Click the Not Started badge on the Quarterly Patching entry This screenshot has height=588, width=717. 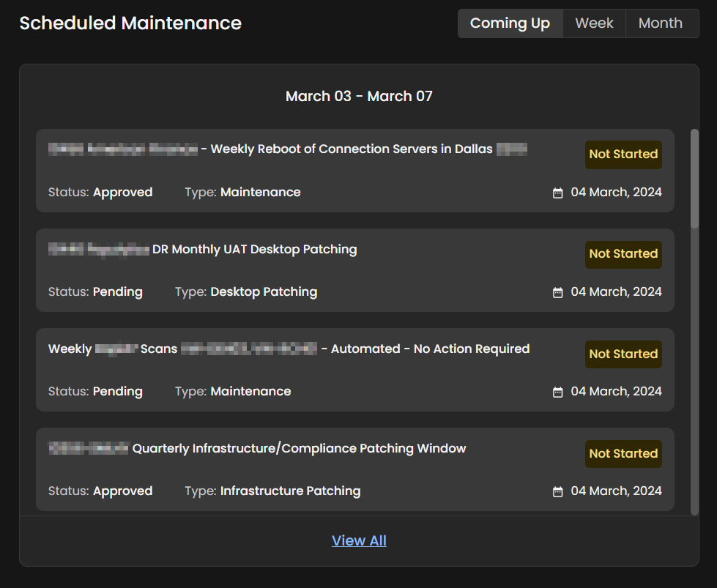[x=623, y=453]
